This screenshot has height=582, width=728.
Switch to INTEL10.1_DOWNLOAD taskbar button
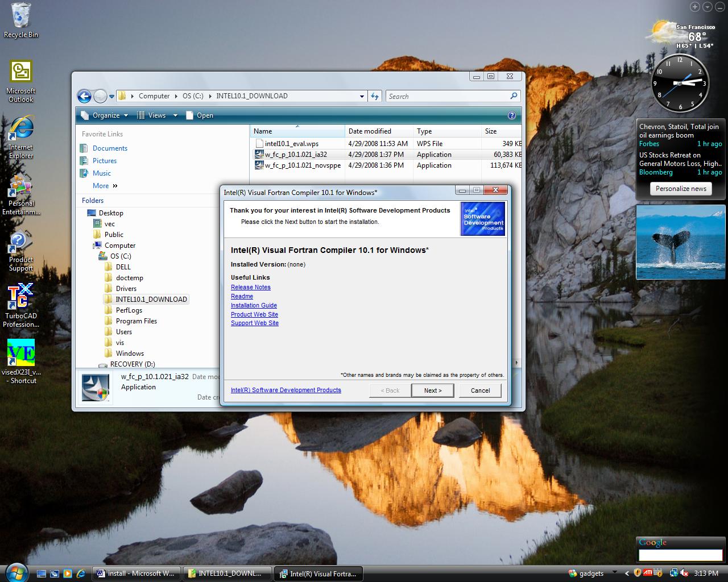click(x=227, y=573)
